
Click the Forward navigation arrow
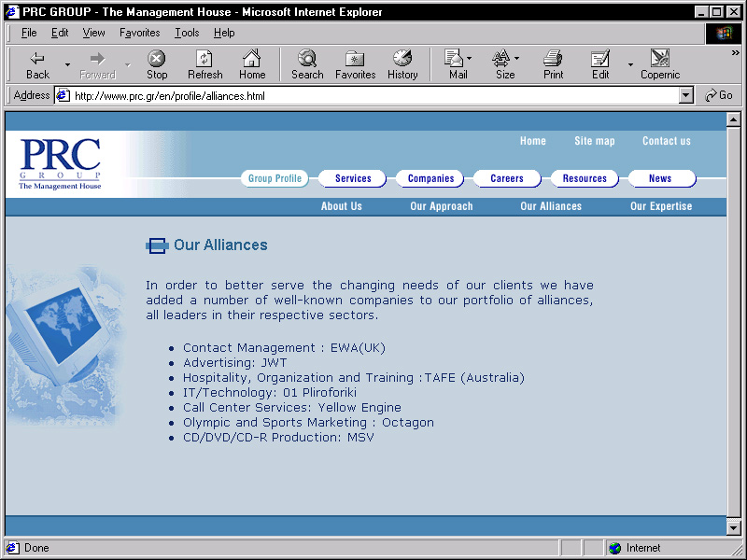[x=98, y=64]
